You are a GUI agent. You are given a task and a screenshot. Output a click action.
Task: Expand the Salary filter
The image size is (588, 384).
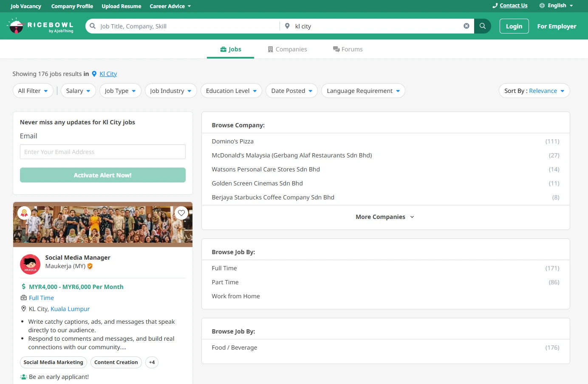coord(78,91)
